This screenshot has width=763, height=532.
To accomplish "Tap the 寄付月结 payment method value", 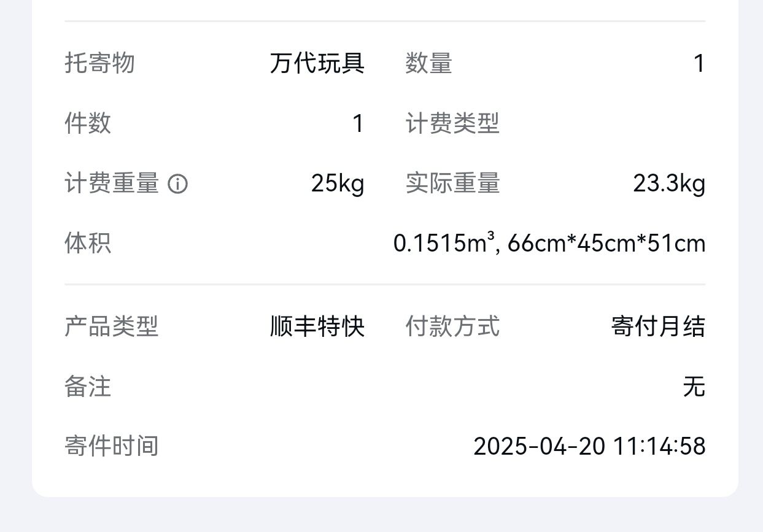I will coord(658,326).
